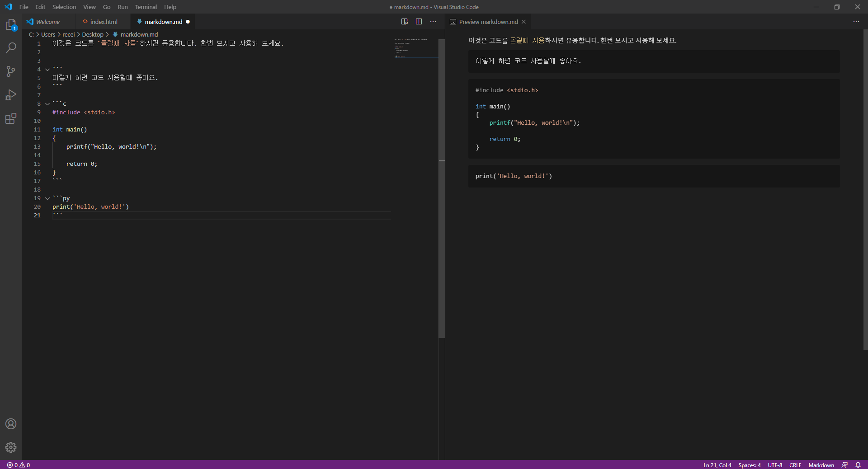Open the Manage gear menu

coord(11,447)
